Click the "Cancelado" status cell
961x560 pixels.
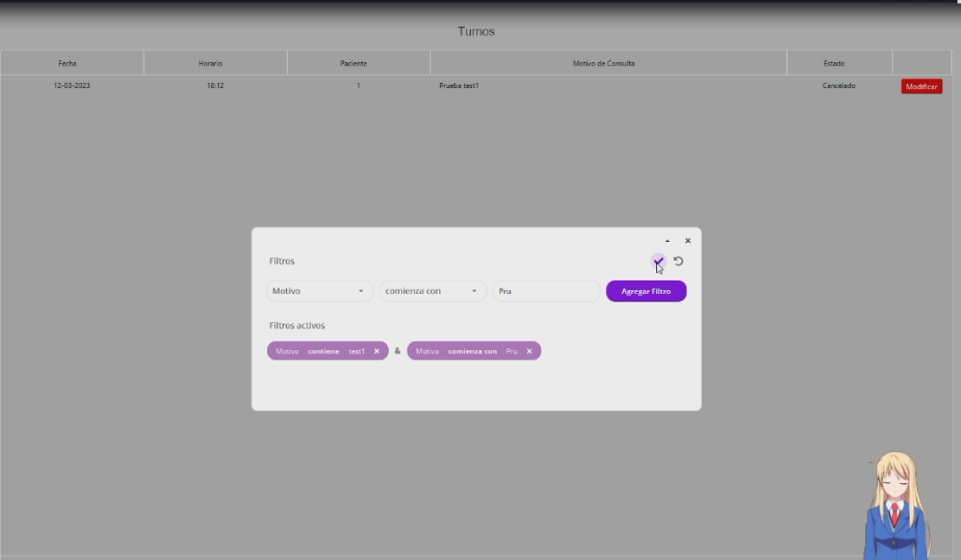pyautogui.click(x=837, y=86)
